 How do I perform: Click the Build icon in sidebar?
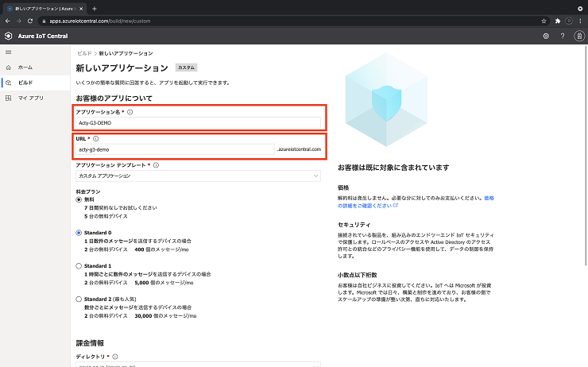[9, 83]
